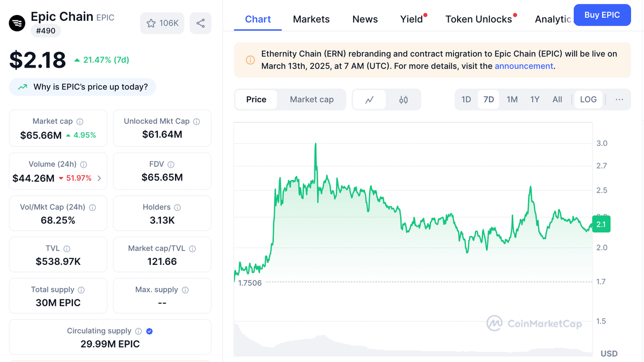Open the announcement link in banner

(x=524, y=66)
